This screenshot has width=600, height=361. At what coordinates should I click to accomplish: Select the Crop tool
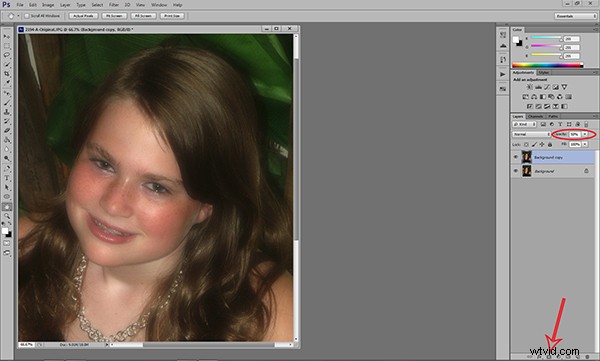tap(7, 74)
